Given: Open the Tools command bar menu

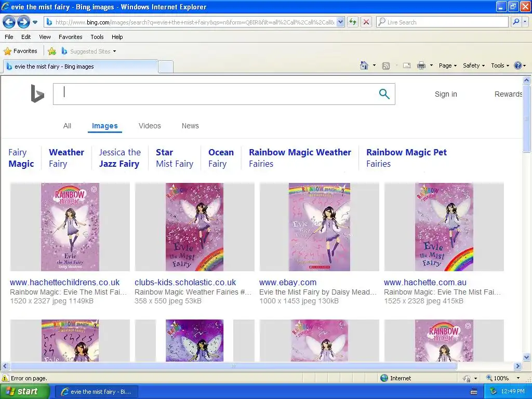Looking at the screenshot, I should pos(500,65).
